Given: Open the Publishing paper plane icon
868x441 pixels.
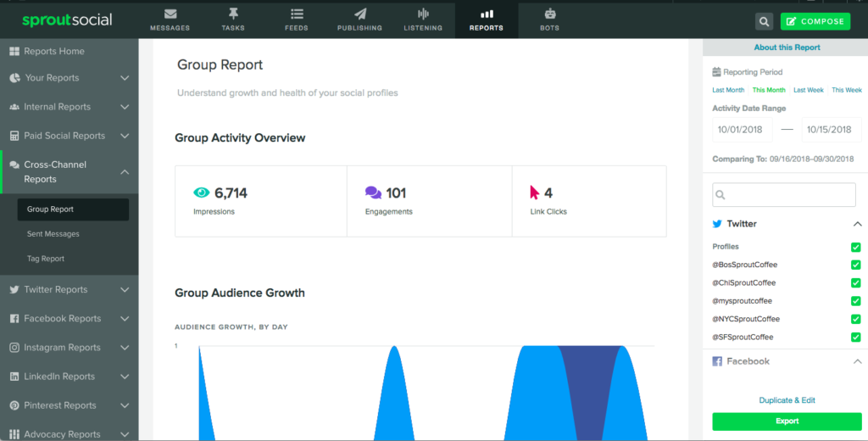Looking at the screenshot, I should pyautogui.click(x=359, y=14).
